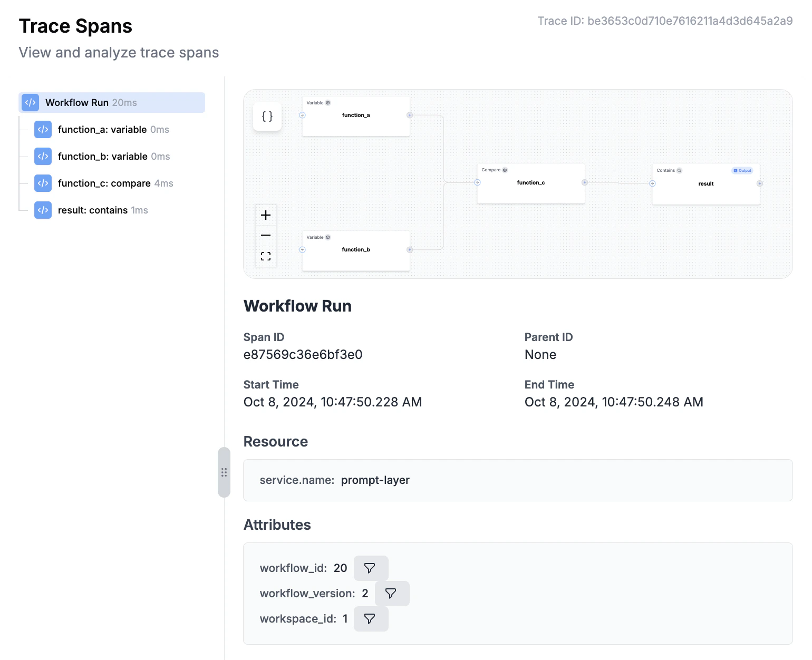Click the workflow_version: 2 attribute text
Screen dimensions: 812x660
point(314,594)
